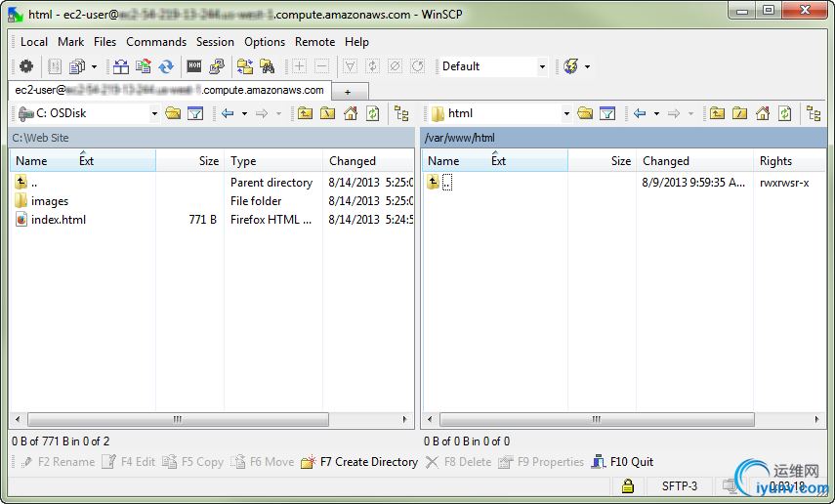Click the F8 Delete button

[x=458, y=462]
